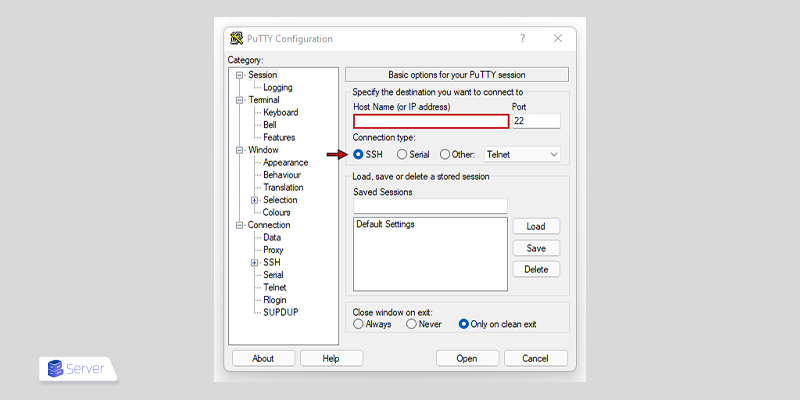The height and width of the screenshot is (400, 800).
Task: Open the Logging category
Action: point(278,87)
